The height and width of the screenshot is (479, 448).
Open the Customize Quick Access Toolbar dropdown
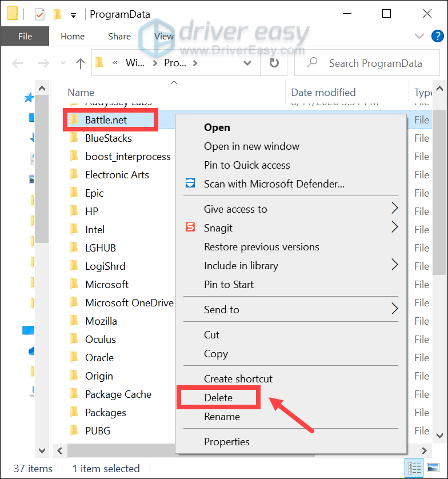pos(73,14)
